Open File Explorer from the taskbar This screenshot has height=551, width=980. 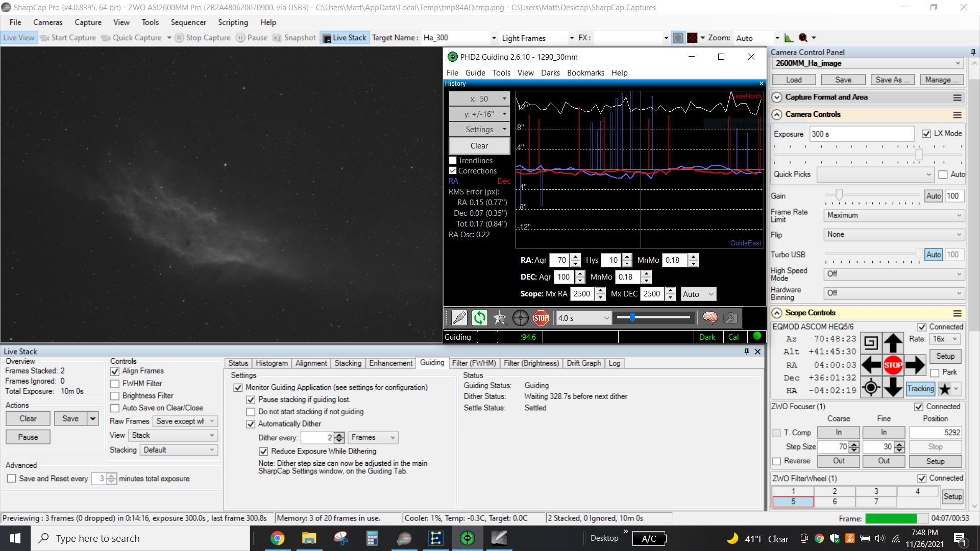pos(309,538)
